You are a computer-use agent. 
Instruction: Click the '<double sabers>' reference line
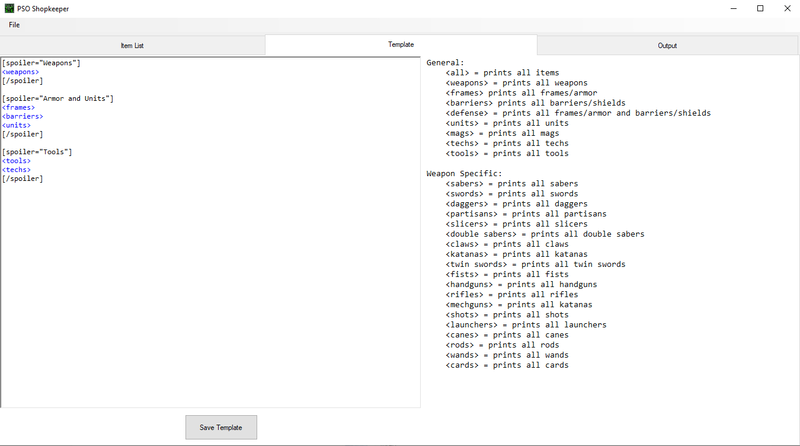click(545, 234)
